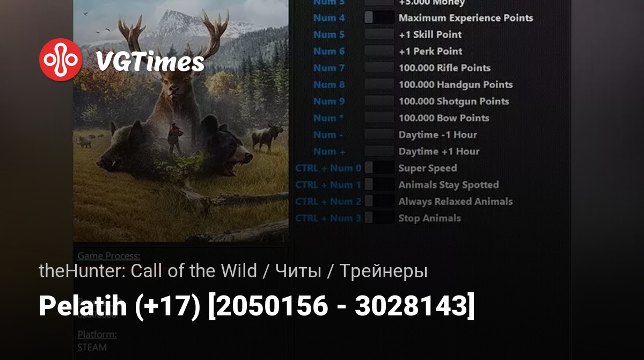The height and width of the screenshot is (360, 644).
Task: Toggle 100.000 Shotgun Points option
Action: click(x=379, y=101)
